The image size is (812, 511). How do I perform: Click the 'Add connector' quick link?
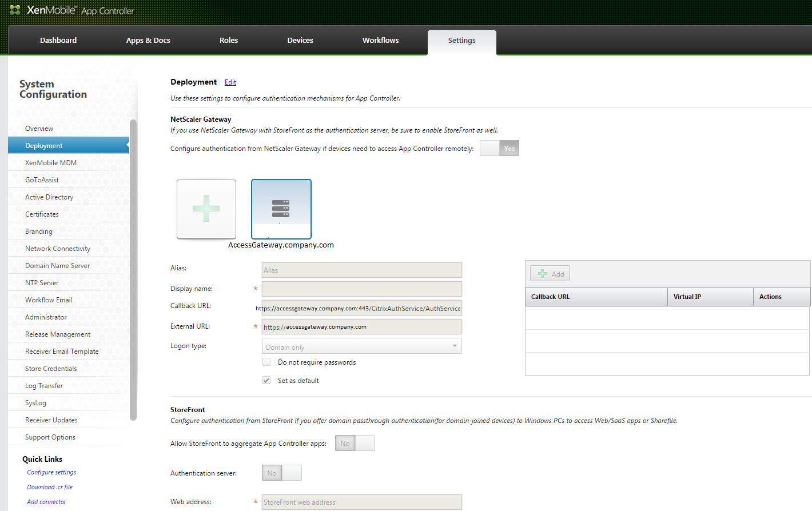point(46,501)
